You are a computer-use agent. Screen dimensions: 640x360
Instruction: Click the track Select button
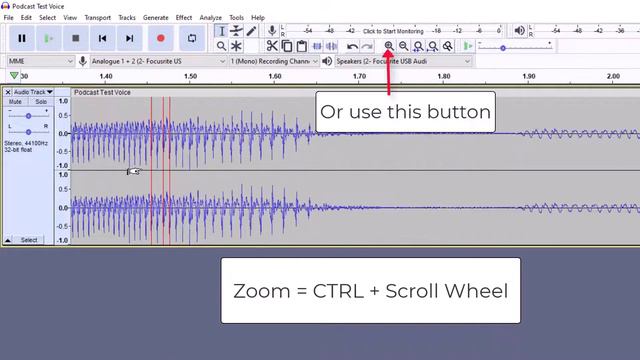pyautogui.click(x=29, y=240)
